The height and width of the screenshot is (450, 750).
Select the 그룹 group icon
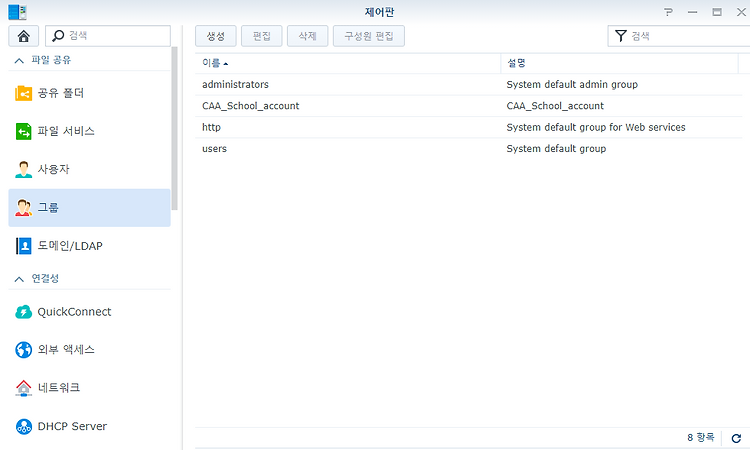pos(23,208)
